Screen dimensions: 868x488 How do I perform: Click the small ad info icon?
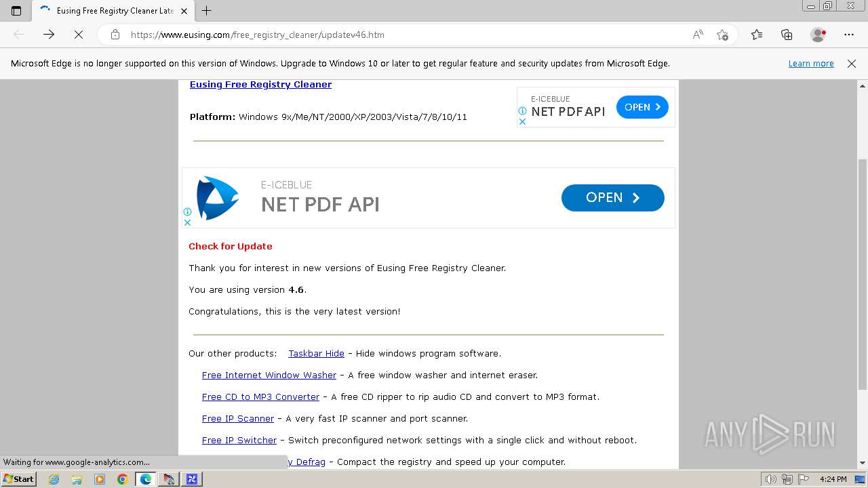(522, 111)
